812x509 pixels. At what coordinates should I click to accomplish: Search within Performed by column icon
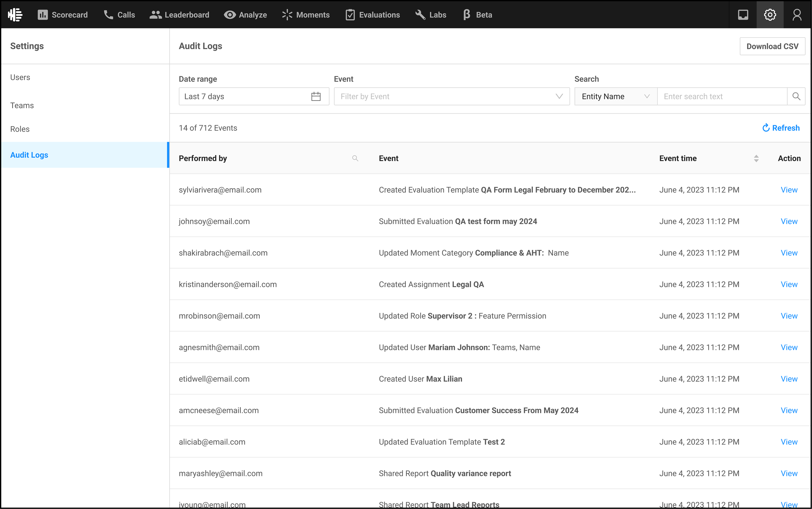tap(355, 158)
